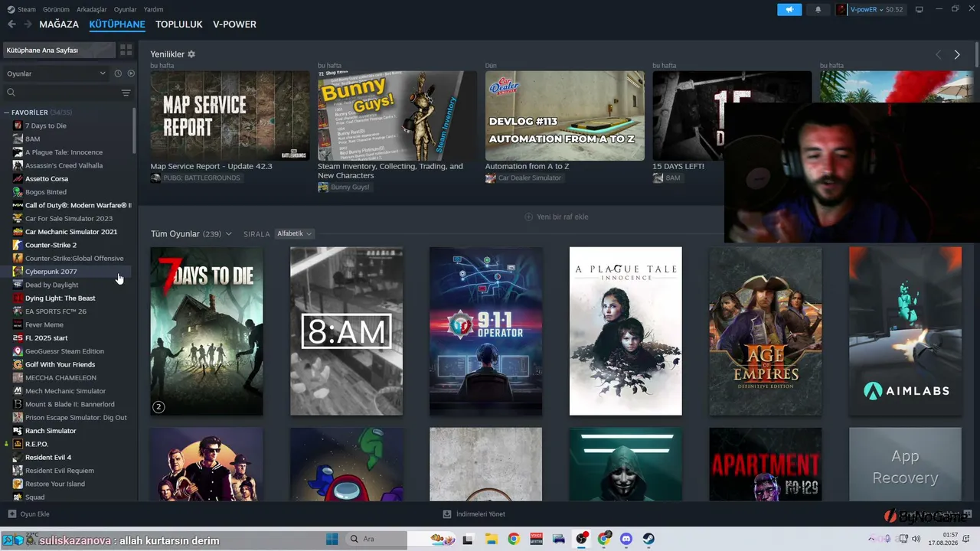Open the PUBG: BATTLEGROUNDS news source link

tap(195, 178)
